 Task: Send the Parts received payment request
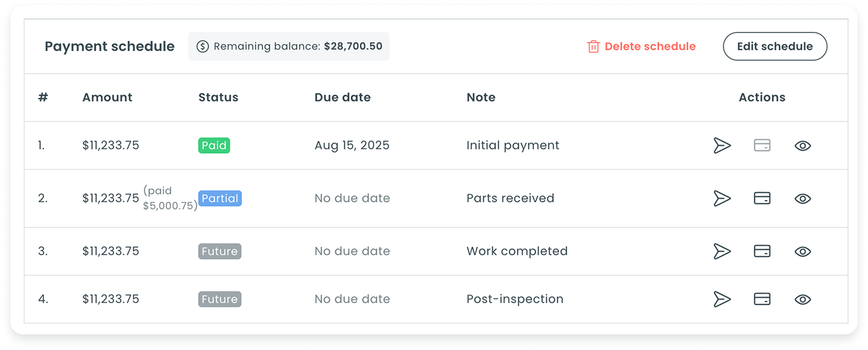point(722,198)
